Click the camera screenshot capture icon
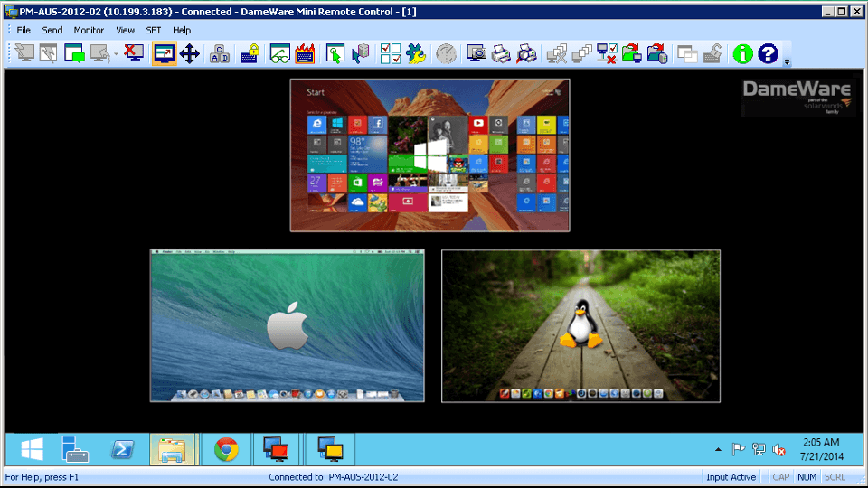Screen dimensions: 868x488 [476, 54]
